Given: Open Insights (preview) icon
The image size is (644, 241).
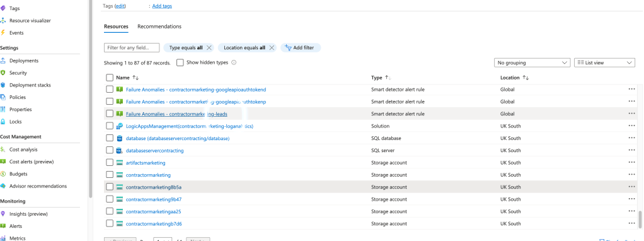Looking at the screenshot, I should tap(3, 214).
